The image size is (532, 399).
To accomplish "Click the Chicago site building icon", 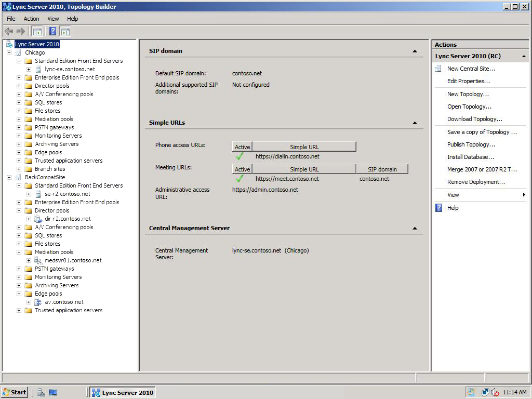I will (x=18, y=52).
